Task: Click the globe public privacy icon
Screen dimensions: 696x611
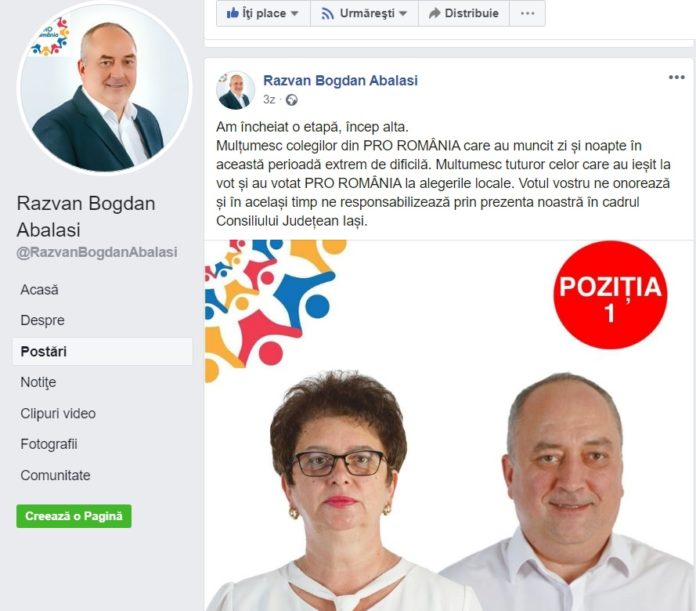Action: pyautogui.click(x=292, y=100)
